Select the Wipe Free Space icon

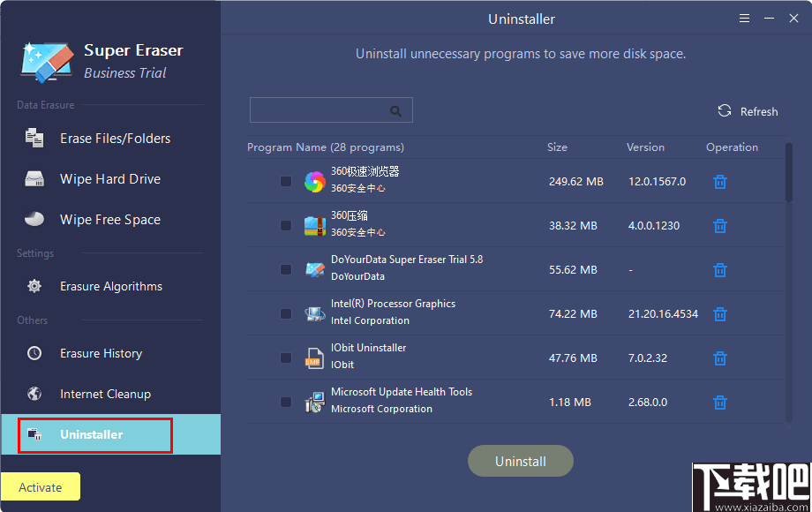click(x=34, y=219)
